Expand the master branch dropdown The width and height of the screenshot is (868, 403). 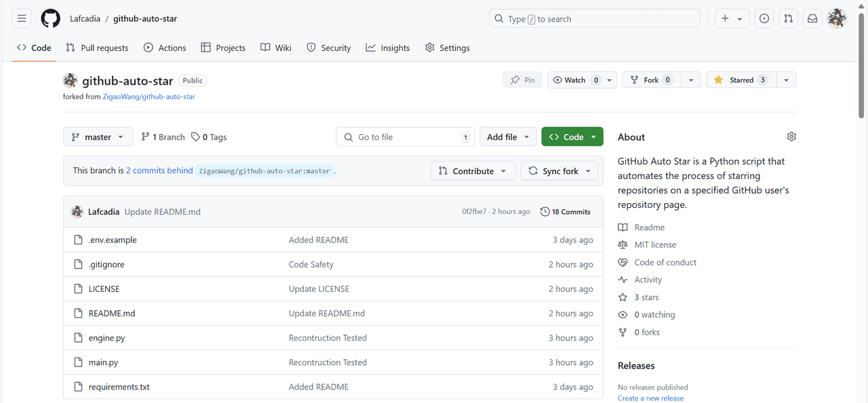tap(98, 137)
